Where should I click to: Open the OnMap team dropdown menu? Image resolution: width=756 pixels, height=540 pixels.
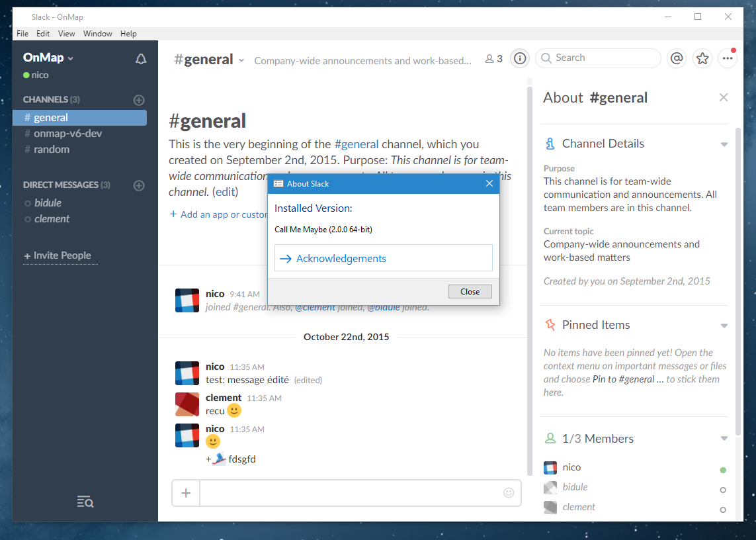coord(48,58)
